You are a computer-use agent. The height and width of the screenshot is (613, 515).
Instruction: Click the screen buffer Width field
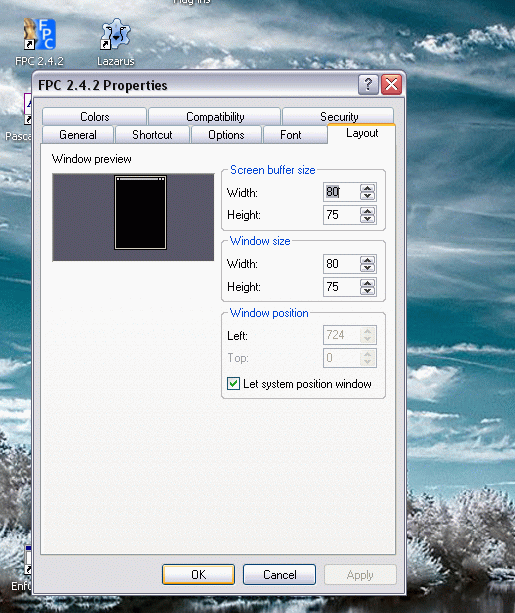341,192
